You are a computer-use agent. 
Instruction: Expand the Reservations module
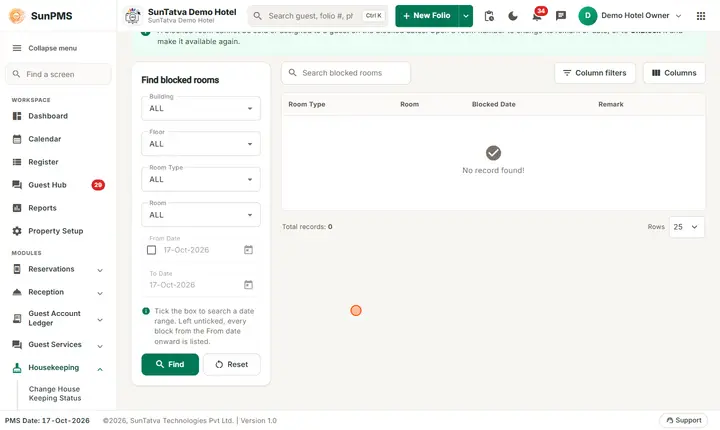coord(100,270)
